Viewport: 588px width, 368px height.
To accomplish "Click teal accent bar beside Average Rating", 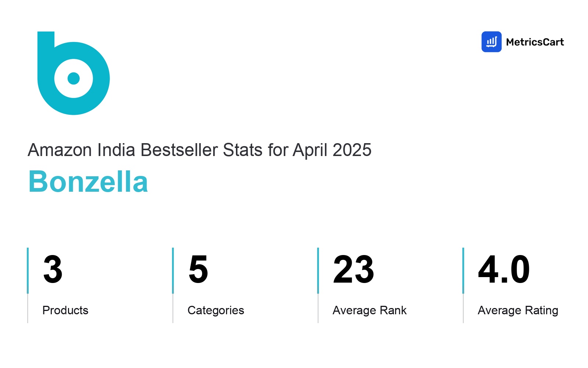I will (x=463, y=270).
